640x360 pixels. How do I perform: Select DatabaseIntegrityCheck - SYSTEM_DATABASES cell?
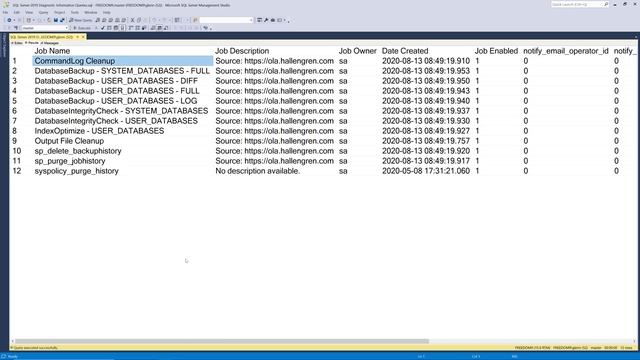tap(123, 111)
